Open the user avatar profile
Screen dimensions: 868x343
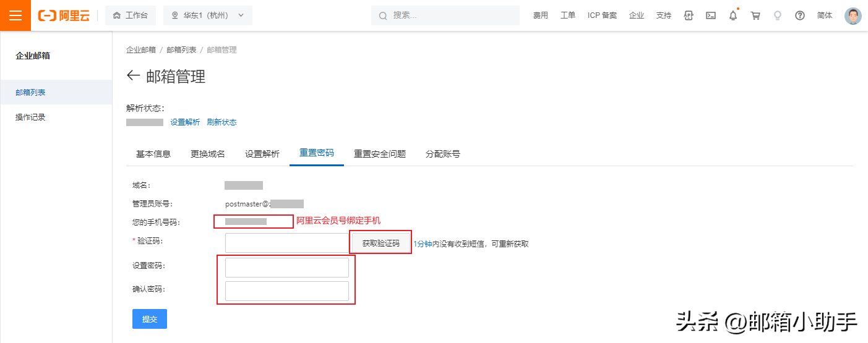click(853, 15)
